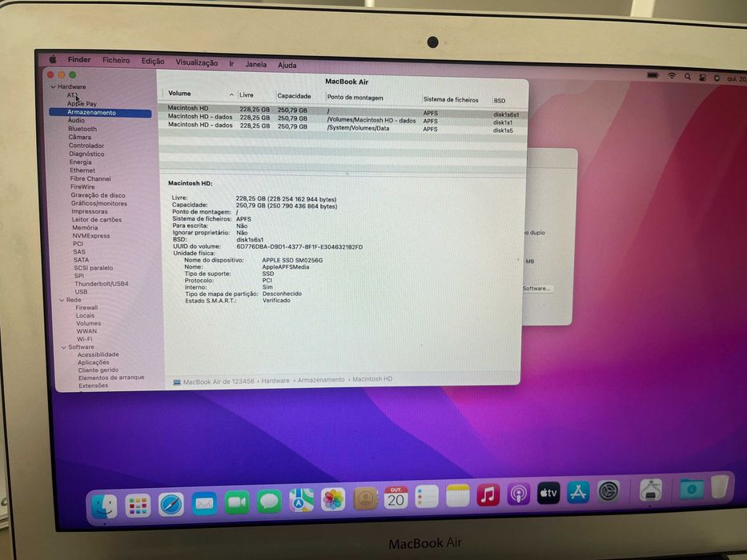747x560 pixels.
Task: Open System Preferences in the Dock
Action: (x=608, y=491)
